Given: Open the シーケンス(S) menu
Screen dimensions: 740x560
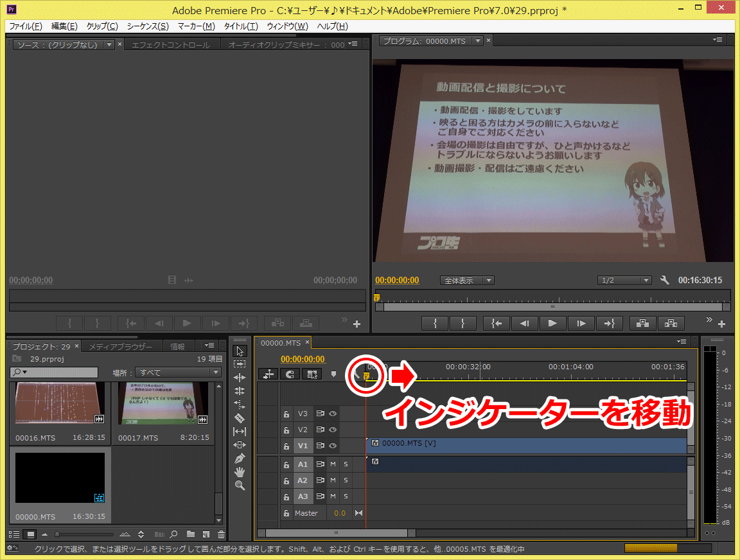Looking at the screenshot, I should (x=148, y=26).
